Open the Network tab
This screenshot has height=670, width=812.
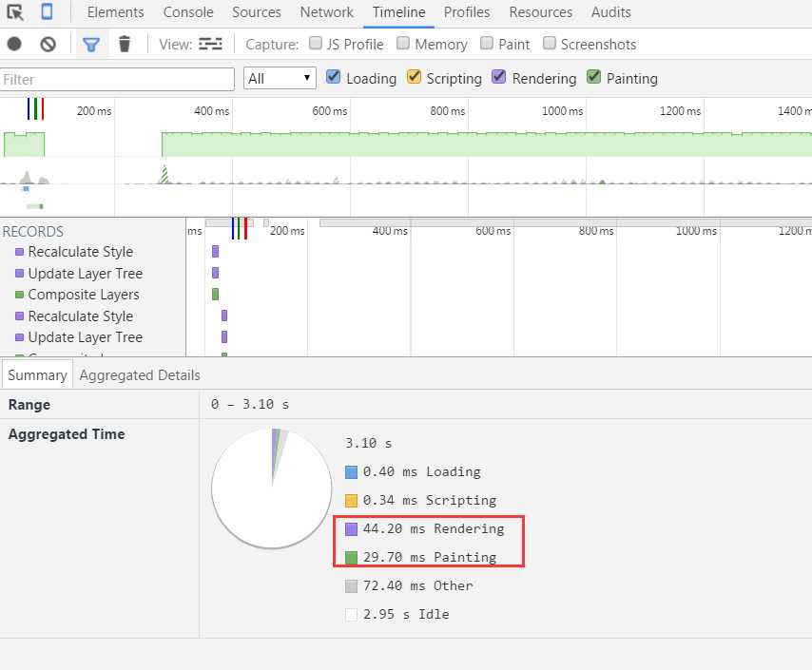pos(327,12)
